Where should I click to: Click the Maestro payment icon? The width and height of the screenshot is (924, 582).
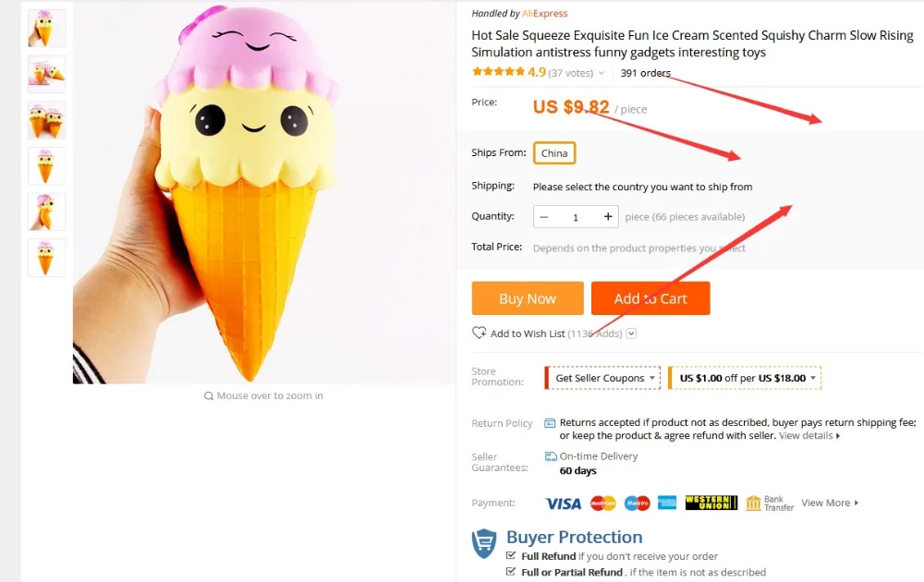coord(637,503)
